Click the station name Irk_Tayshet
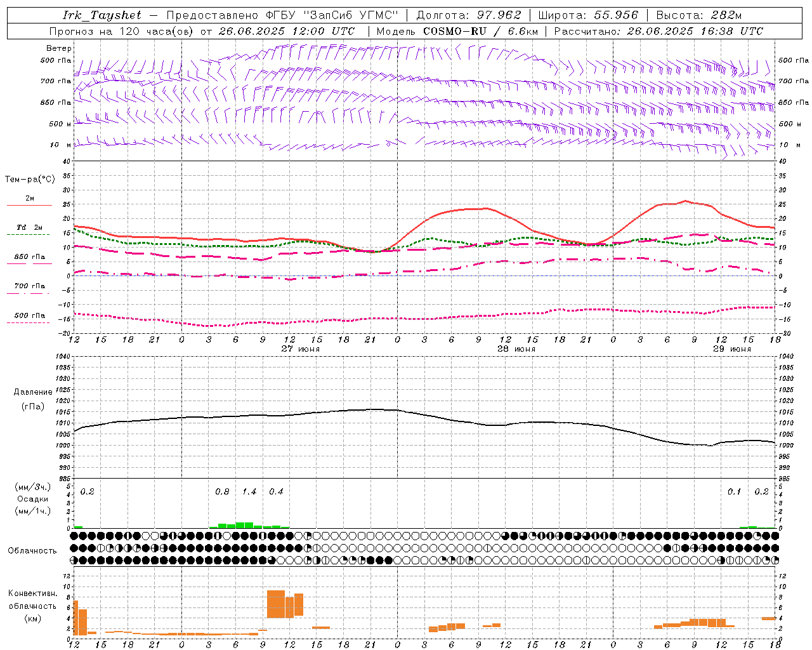The height and width of the screenshot is (650, 812). tap(102, 15)
